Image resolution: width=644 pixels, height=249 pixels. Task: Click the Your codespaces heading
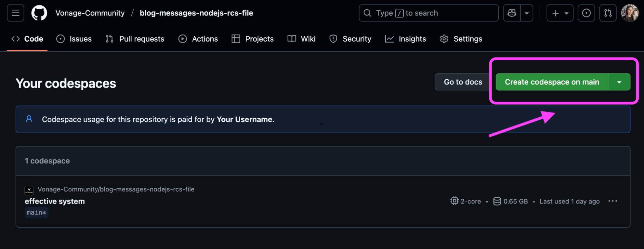pos(66,84)
